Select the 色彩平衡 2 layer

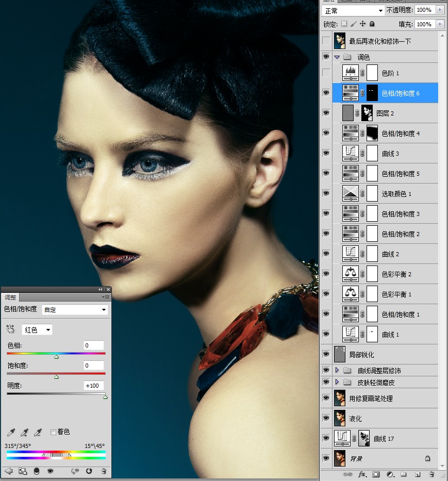(386, 274)
